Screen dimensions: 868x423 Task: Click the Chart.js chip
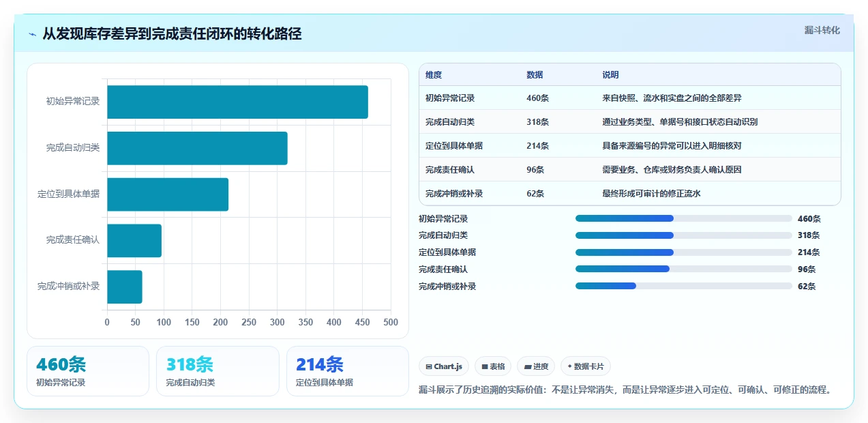[444, 366]
